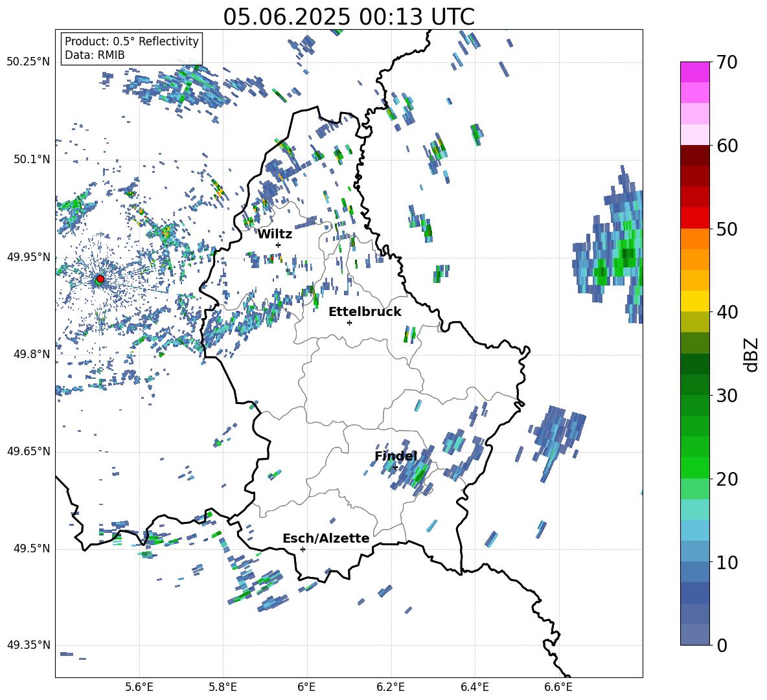This screenshot has width=767, height=700.
Task: Click the red radar site marker
Action: (x=100, y=278)
